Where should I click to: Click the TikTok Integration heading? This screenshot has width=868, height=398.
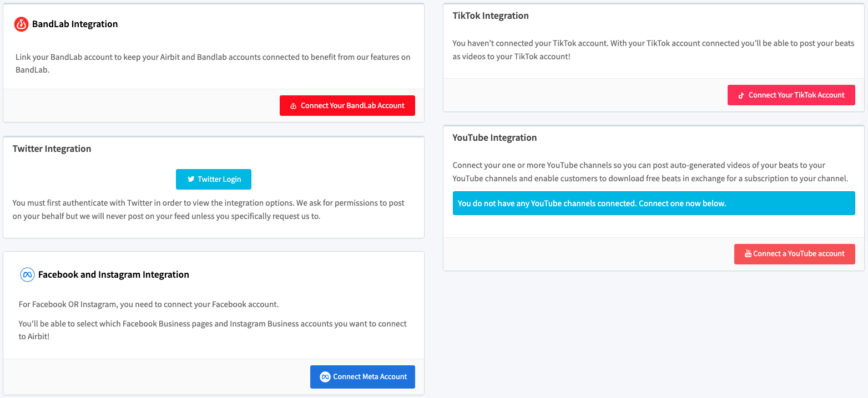click(x=491, y=16)
